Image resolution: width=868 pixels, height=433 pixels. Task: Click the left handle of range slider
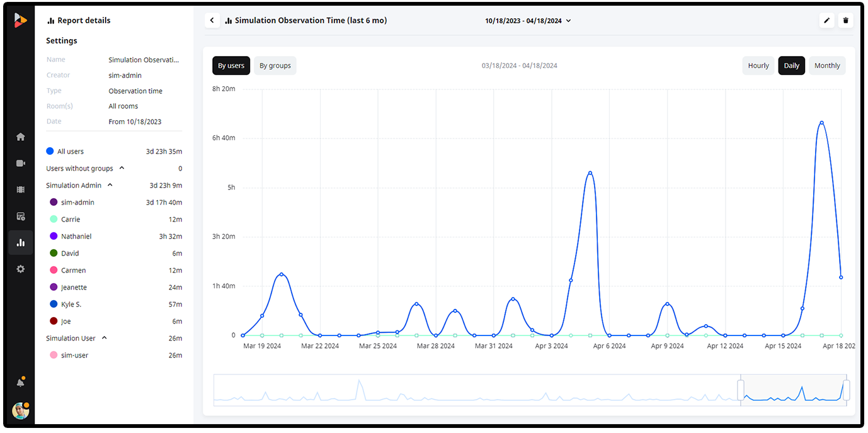coord(741,390)
